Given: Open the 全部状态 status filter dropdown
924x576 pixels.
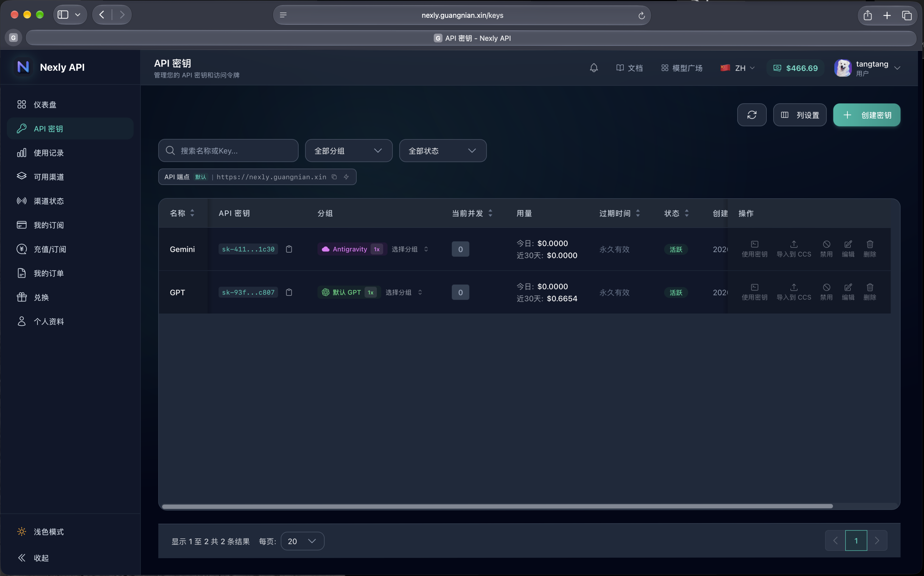Looking at the screenshot, I should (443, 151).
